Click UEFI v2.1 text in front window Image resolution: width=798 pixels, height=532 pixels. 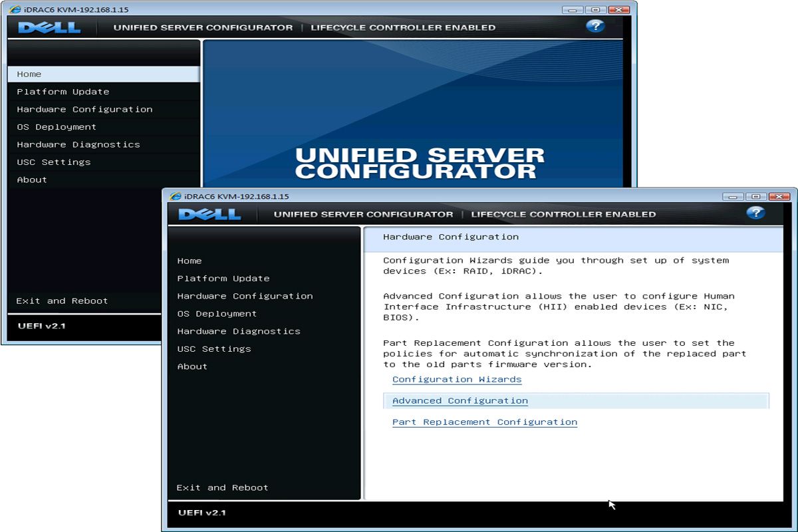pyautogui.click(x=202, y=513)
